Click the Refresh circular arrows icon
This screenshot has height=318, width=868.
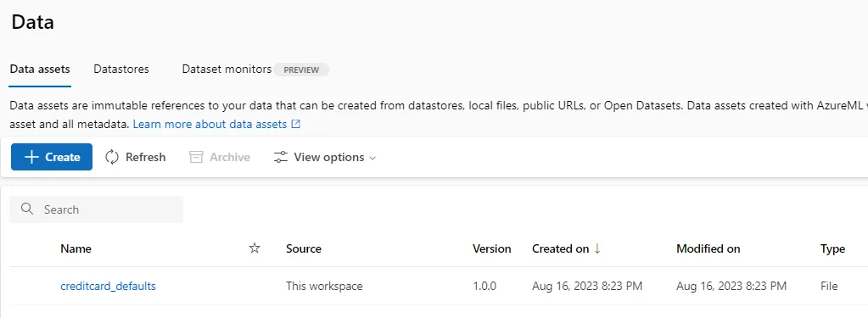point(112,157)
